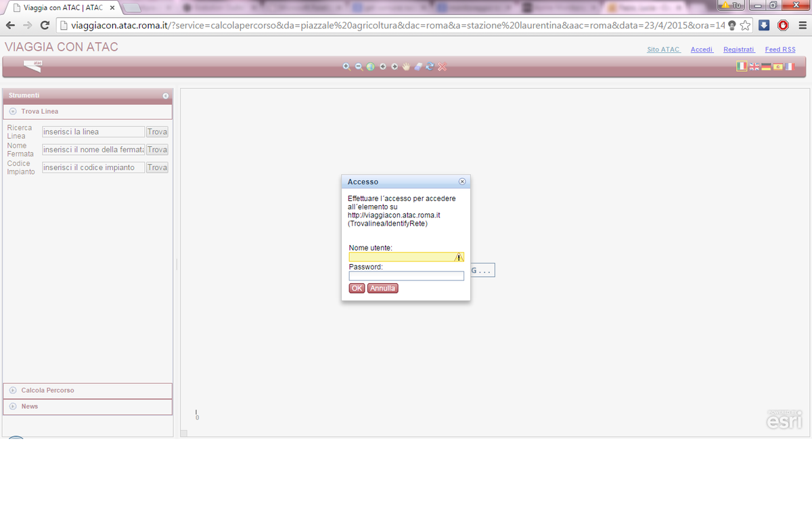Switch language to French flag
The width and height of the screenshot is (812, 518).
point(788,66)
